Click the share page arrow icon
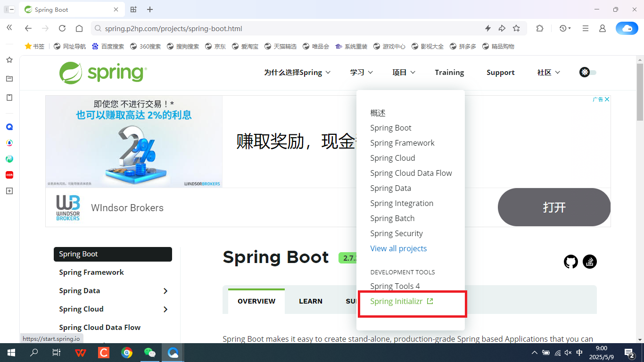 click(502, 28)
